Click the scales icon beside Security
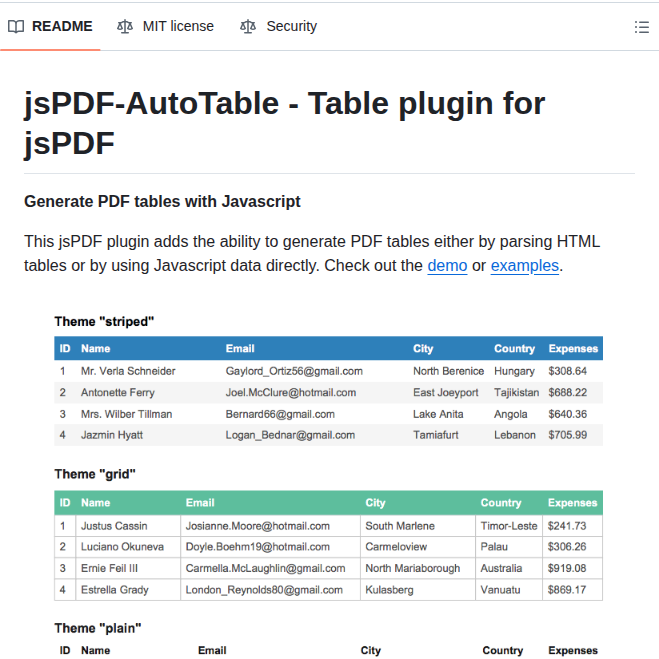This screenshot has height=659, width=659. click(248, 26)
